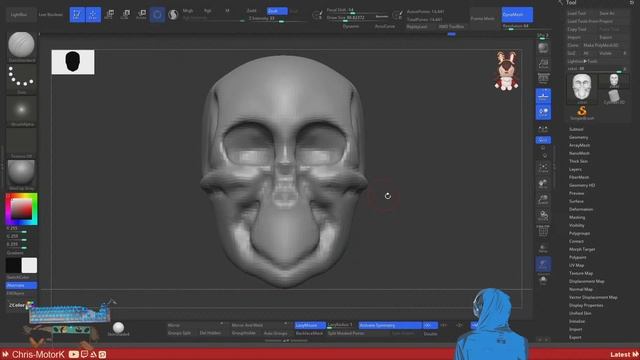Image resolution: width=640 pixels, height=360 pixels.
Task: Click the black-white sphere material icon
Action: (173, 15)
